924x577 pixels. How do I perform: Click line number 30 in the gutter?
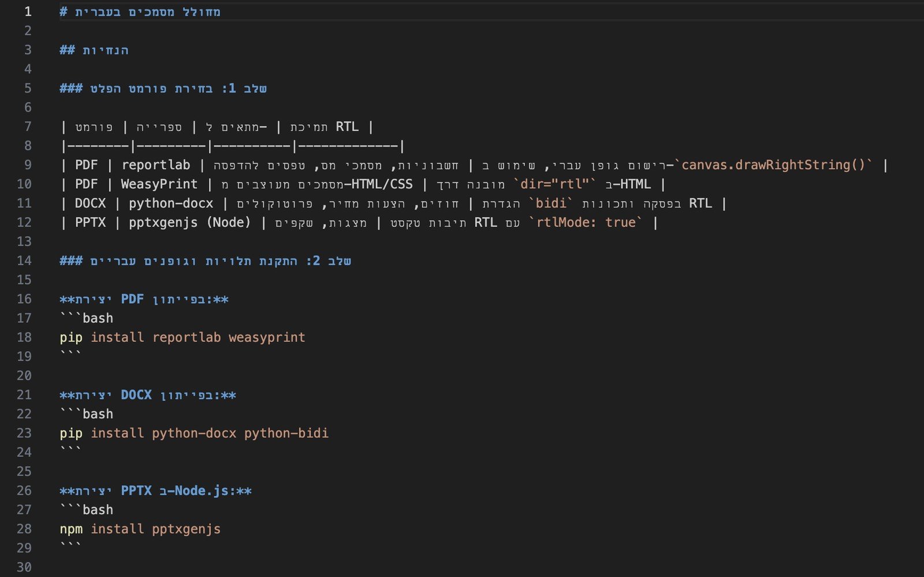[24, 567]
